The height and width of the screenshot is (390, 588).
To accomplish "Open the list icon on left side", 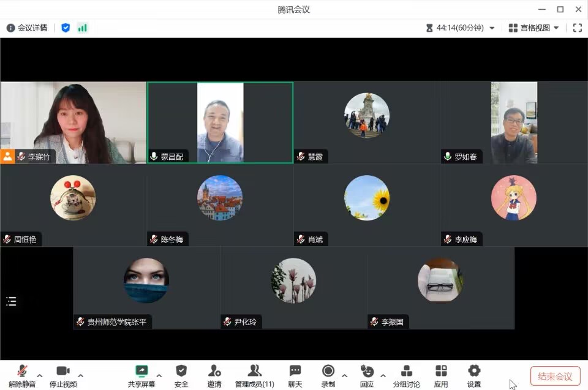I will tap(11, 301).
